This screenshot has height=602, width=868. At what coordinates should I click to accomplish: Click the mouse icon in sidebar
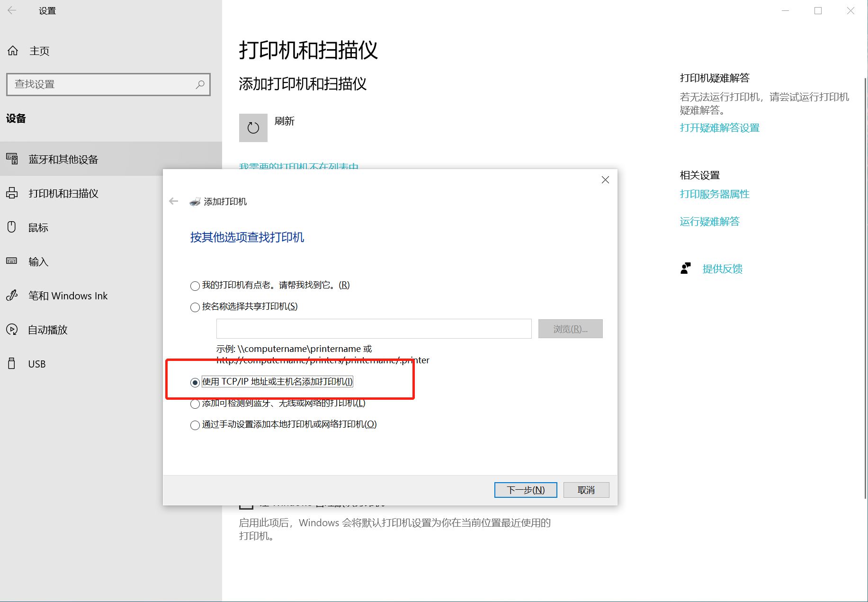12,227
